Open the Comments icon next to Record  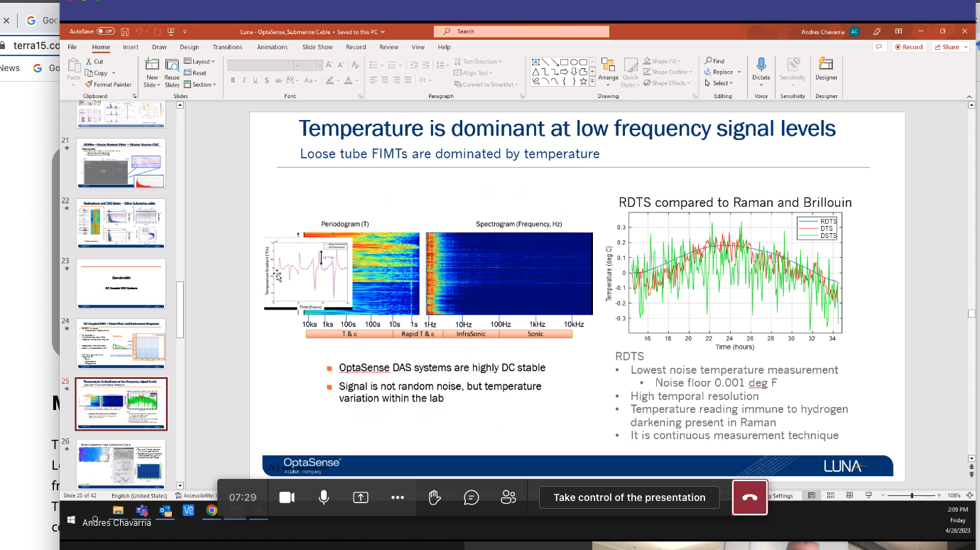pyautogui.click(x=880, y=47)
